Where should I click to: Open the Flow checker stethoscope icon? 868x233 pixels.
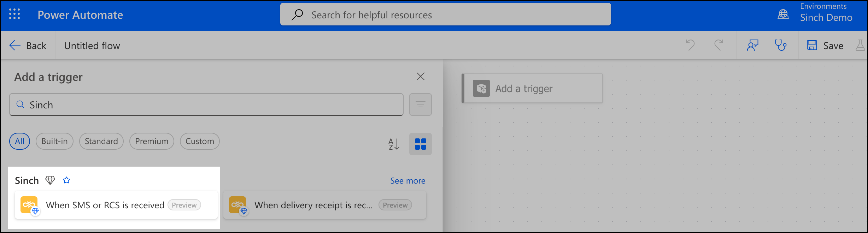tap(781, 45)
